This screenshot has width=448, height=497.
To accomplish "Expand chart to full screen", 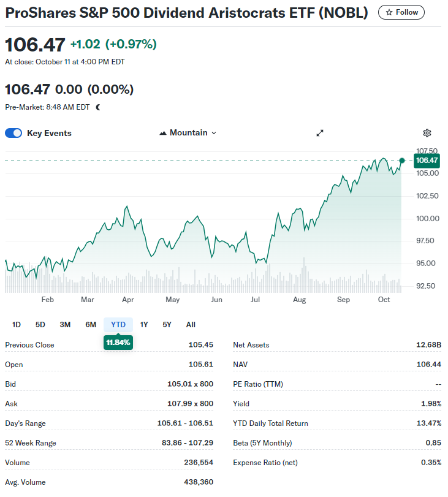I will 319,133.
